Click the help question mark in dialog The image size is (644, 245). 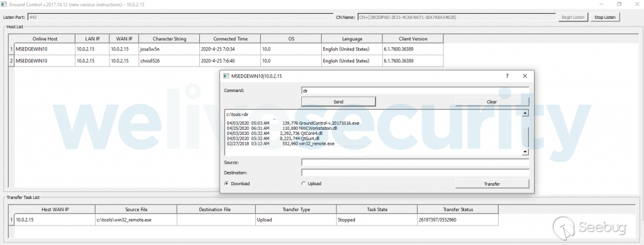tap(508, 76)
